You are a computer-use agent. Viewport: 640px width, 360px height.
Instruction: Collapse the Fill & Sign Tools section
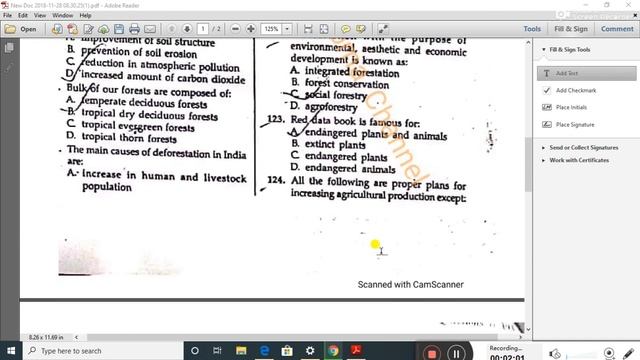click(544, 49)
